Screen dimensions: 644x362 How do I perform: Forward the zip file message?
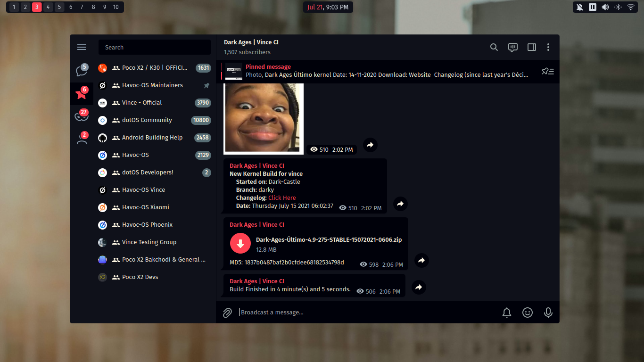[x=421, y=260]
